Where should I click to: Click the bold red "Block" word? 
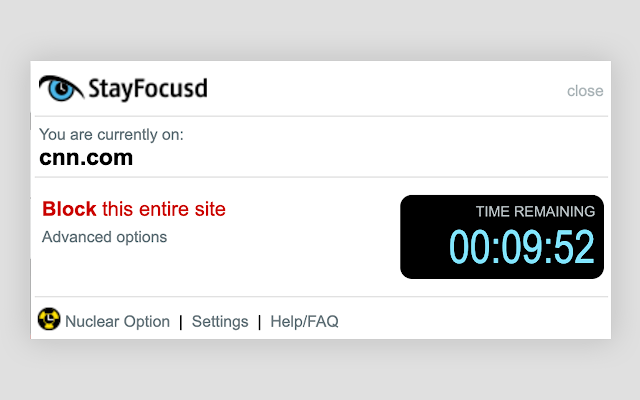(69, 209)
